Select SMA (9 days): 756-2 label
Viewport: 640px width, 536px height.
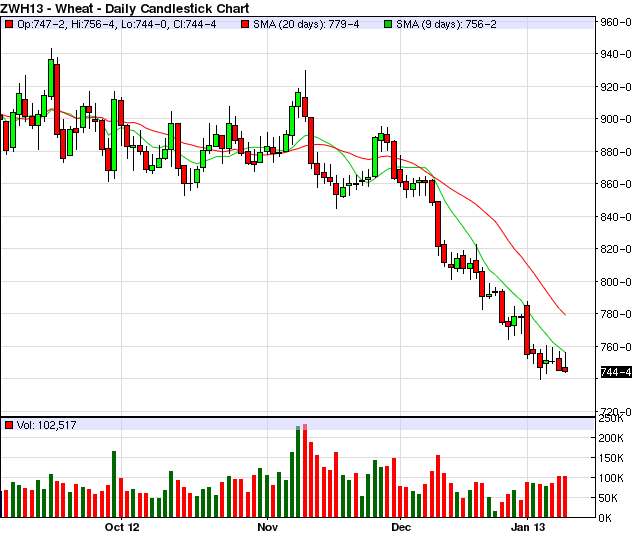click(x=447, y=24)
